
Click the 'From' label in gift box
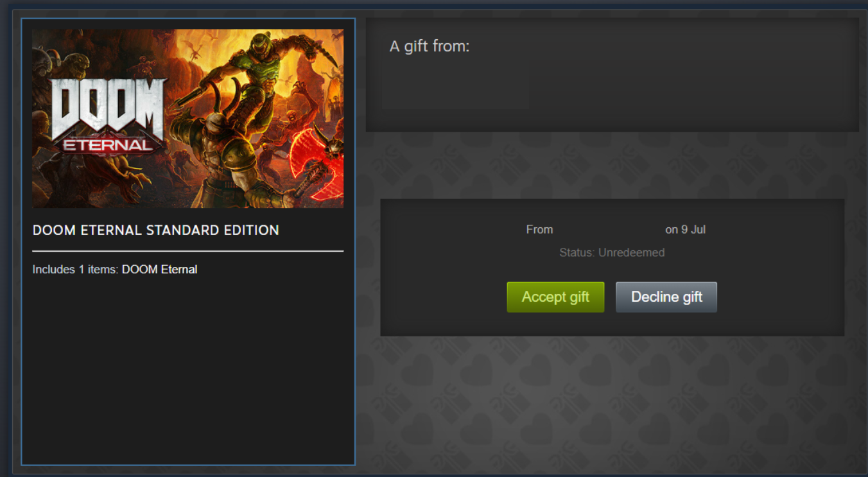(x=539, y=230)
